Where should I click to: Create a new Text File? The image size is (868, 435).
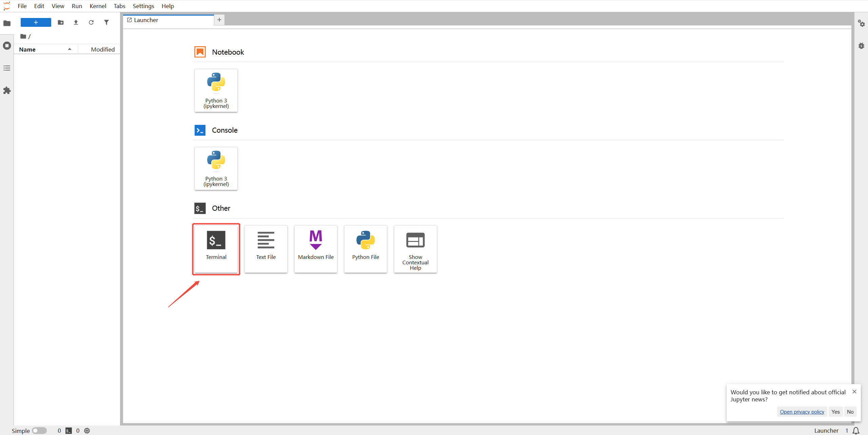tap(266, 249)
